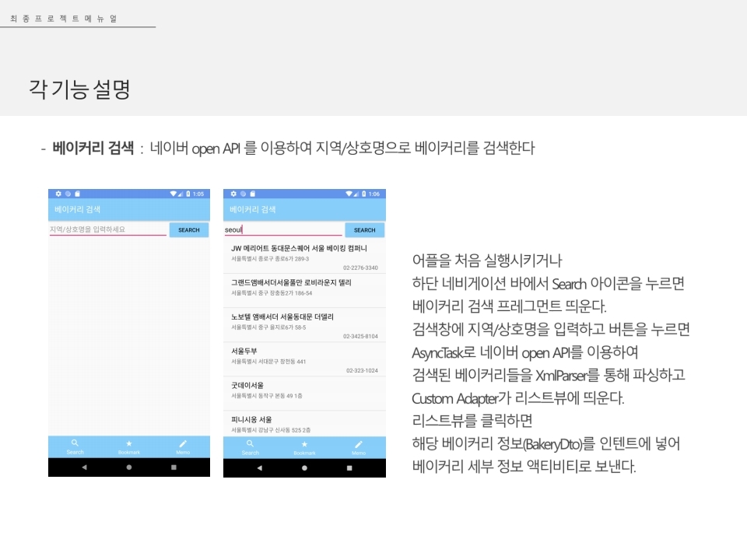Tap Wi-Fi signal icon in left phone status bar
Viewport: 747px width, 560px height.
click(x=174, y=194)
